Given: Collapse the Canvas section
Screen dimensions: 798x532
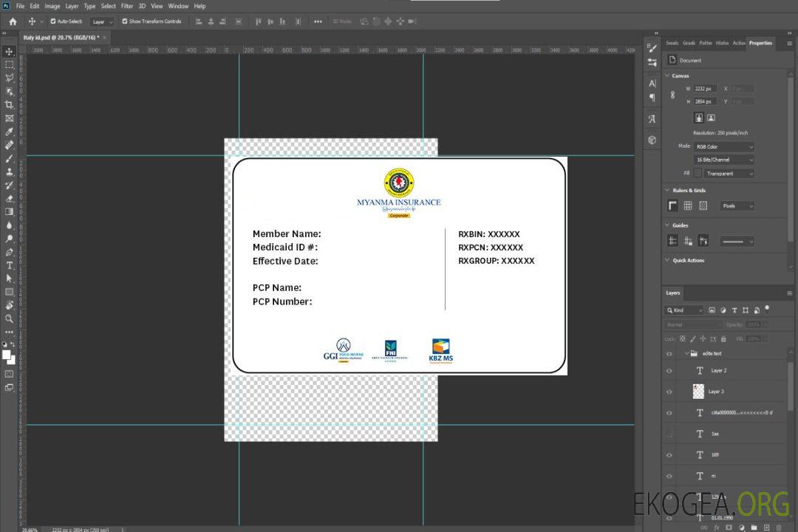Looking at the screenshot, I should (668, 75).
